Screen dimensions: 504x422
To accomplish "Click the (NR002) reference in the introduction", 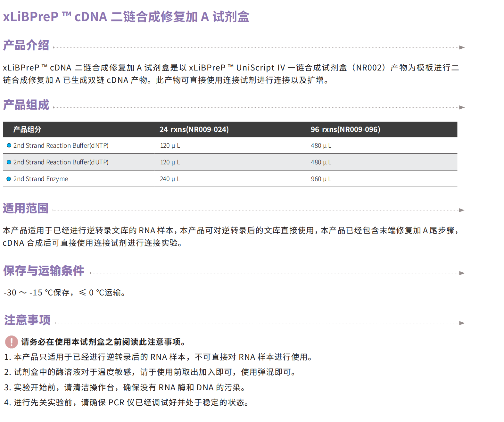I will click(x=369, y=68).
